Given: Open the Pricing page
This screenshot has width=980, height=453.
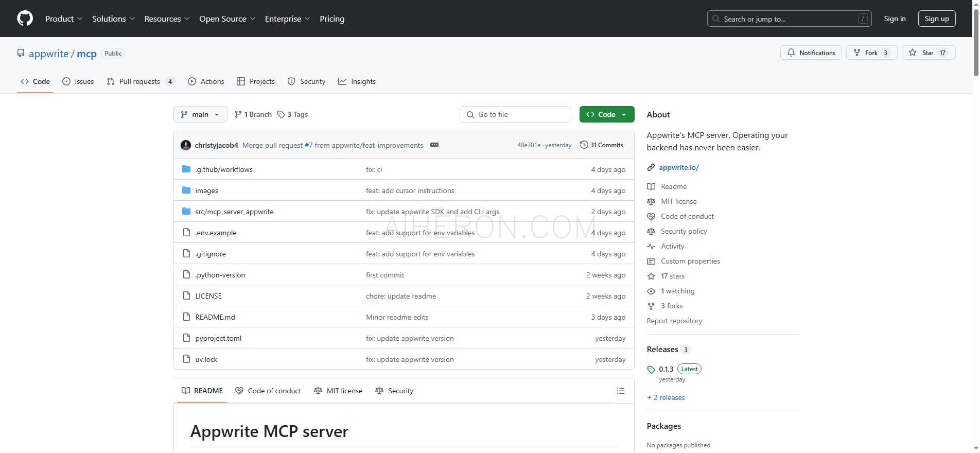Looking at the screenshot, I should pos(332,19).
